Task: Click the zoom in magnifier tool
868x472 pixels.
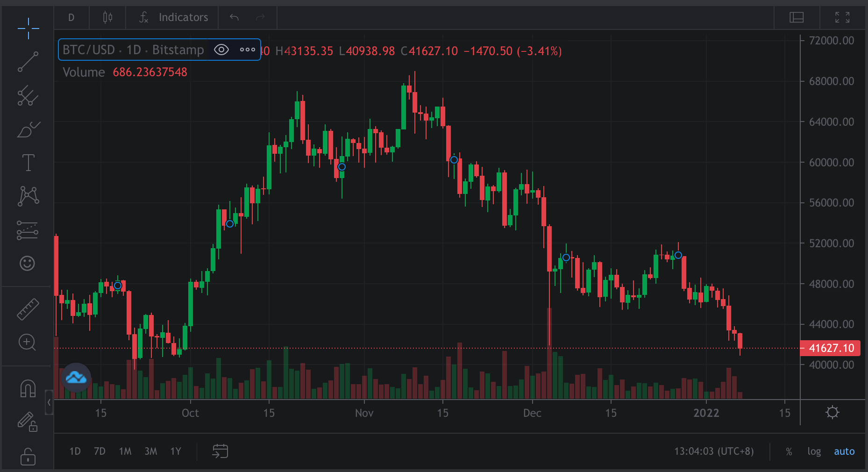Action: click(x=27, y=343)
